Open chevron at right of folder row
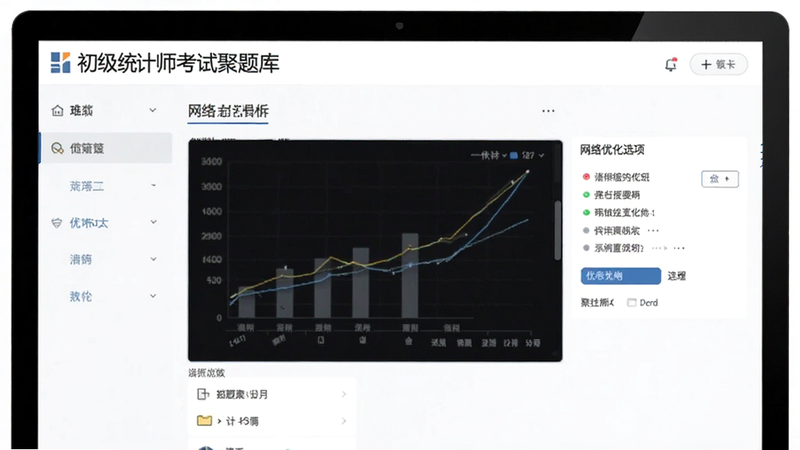The width and height of the screenshot is (800, 450). (x=344, y=421)
